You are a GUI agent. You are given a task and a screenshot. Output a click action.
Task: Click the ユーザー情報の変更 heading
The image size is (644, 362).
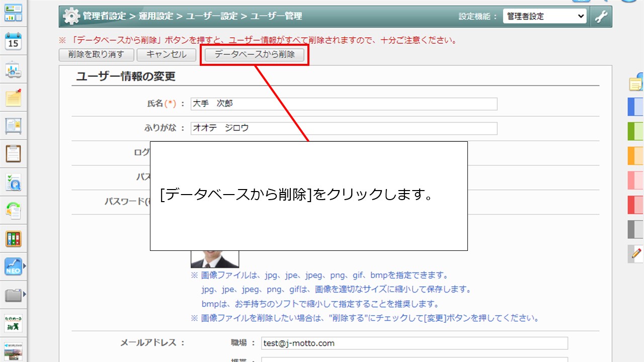coord(126,76)
